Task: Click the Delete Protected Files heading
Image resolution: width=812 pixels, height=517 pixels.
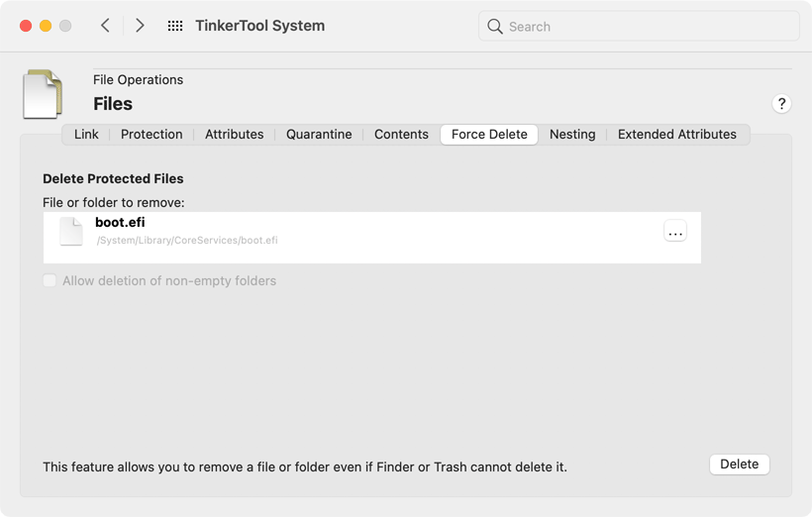Action: 113,178
